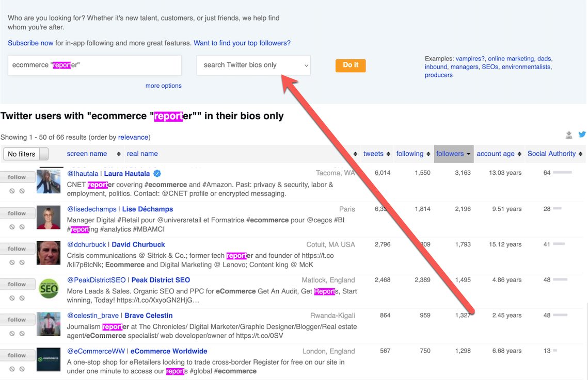Sort results by account age column
Image resolution: width=588 pixels, height=380 pixels.
pos(495,154)
